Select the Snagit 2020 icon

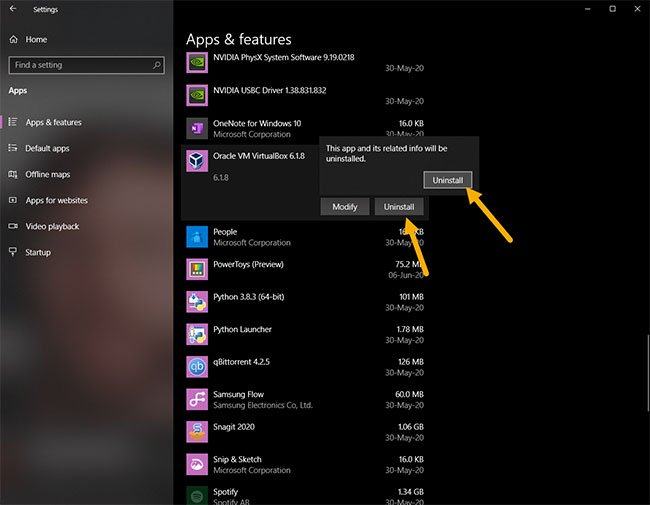click(197, 431)
